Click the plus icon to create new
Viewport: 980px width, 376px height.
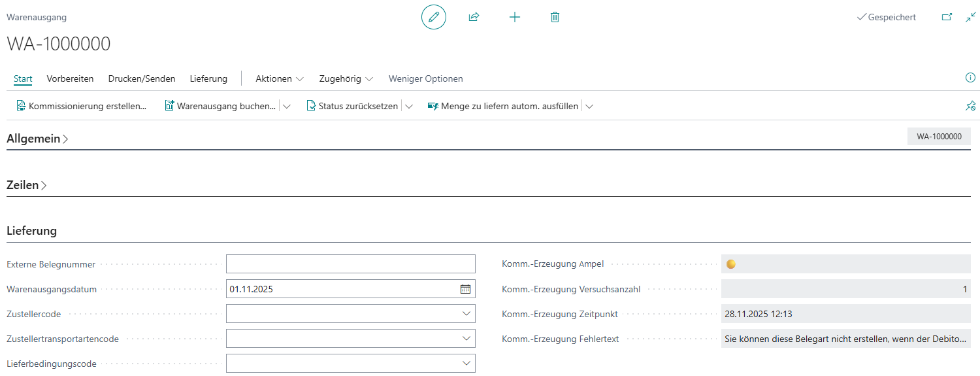515,17
